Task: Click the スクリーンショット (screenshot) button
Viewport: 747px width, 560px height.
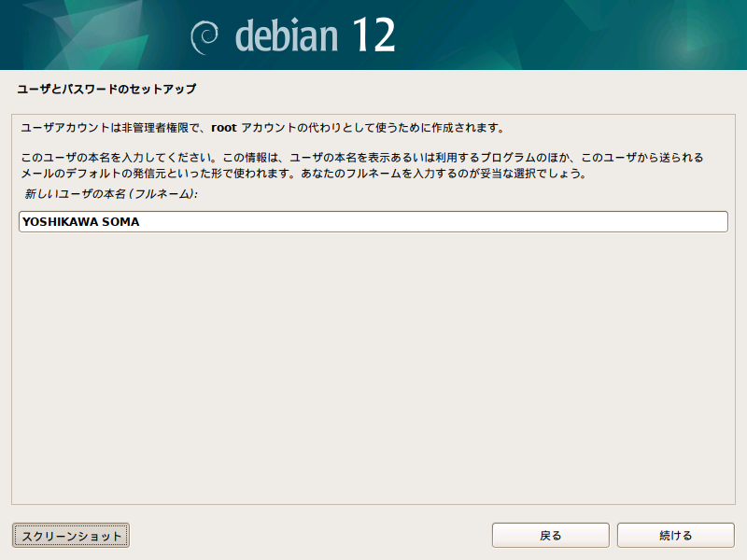Action: click(x=71, y=536)
